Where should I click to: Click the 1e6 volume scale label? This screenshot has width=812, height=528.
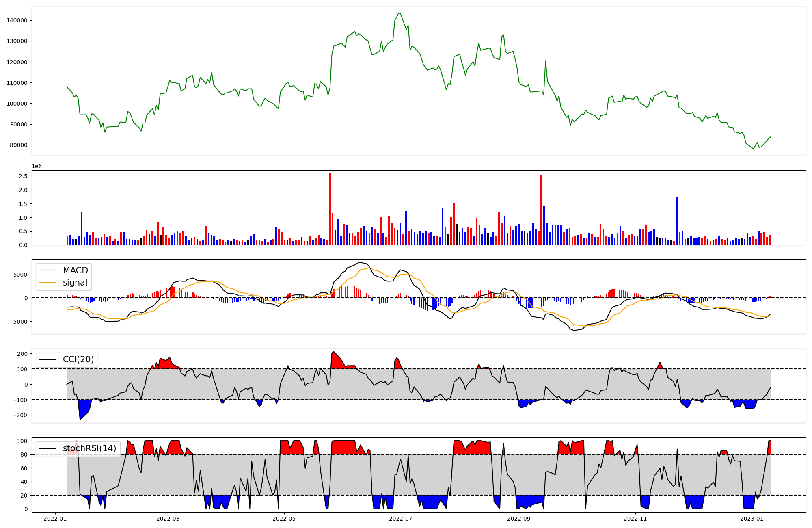(x=37, y=167)
